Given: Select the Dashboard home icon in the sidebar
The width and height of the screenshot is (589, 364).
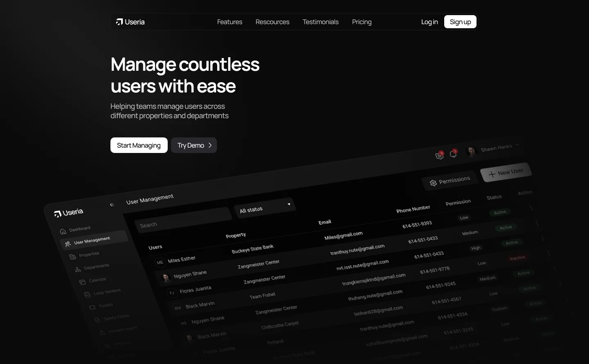Looking at the screenshot, I should point(63,231).
